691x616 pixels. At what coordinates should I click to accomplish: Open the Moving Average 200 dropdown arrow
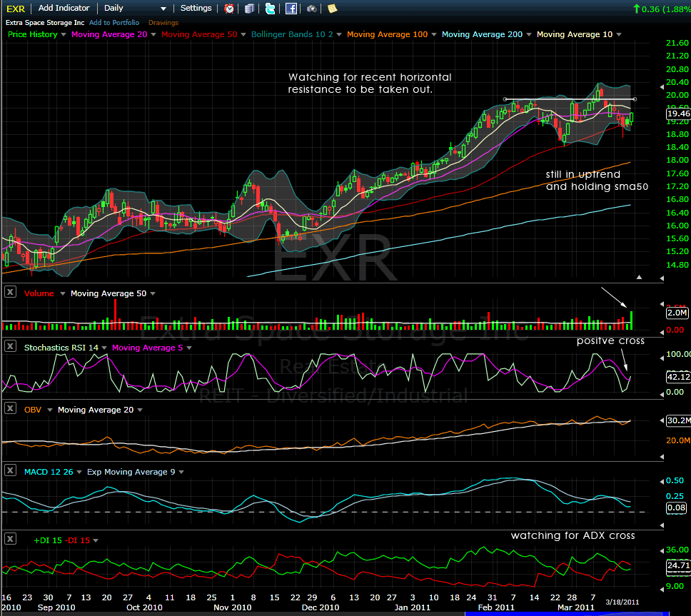[x=529, y=34]
